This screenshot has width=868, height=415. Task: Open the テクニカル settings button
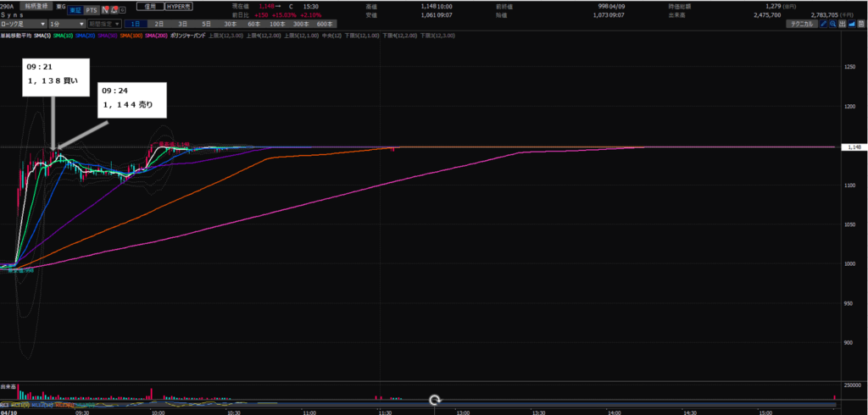click(x=803, y=25)
